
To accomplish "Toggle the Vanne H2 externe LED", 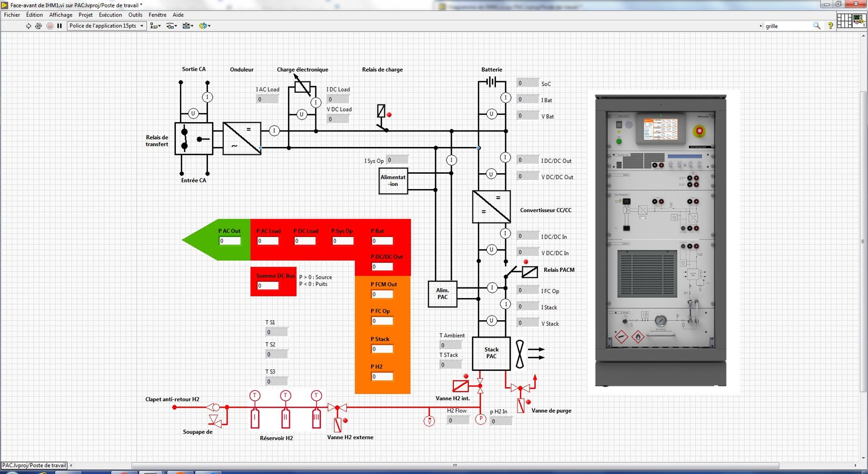I will [x=345, y=421].
